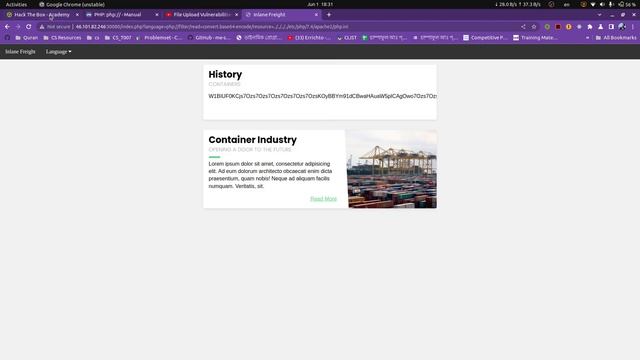640x360 pixels.
Task: Click the Inlane Freight navbar brand
Action: tap(20, 52)
